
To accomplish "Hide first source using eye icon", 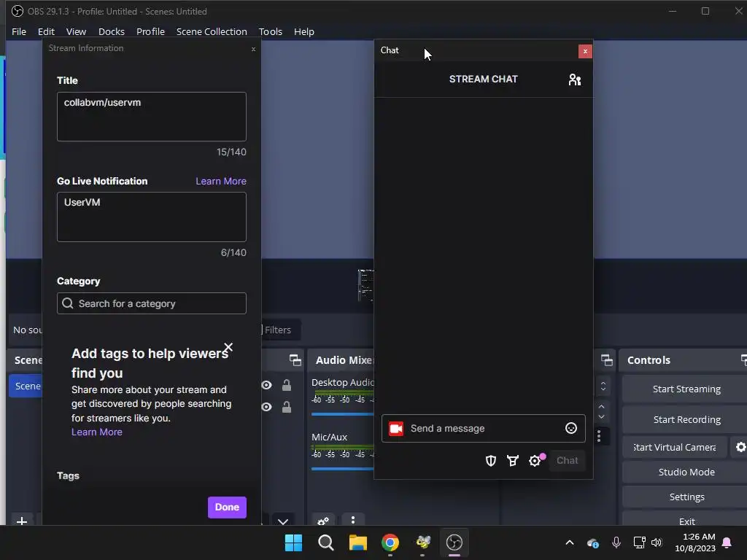I will [x=266, y=385].
